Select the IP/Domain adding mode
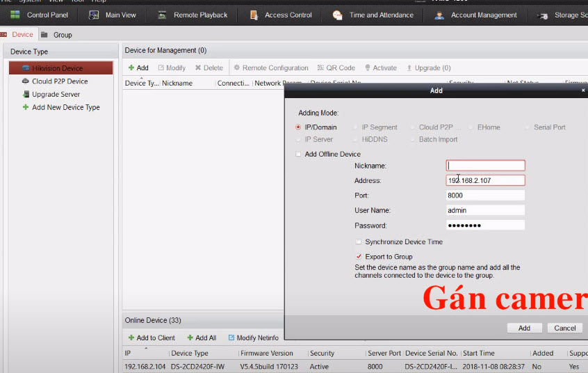 click(298, 127)
